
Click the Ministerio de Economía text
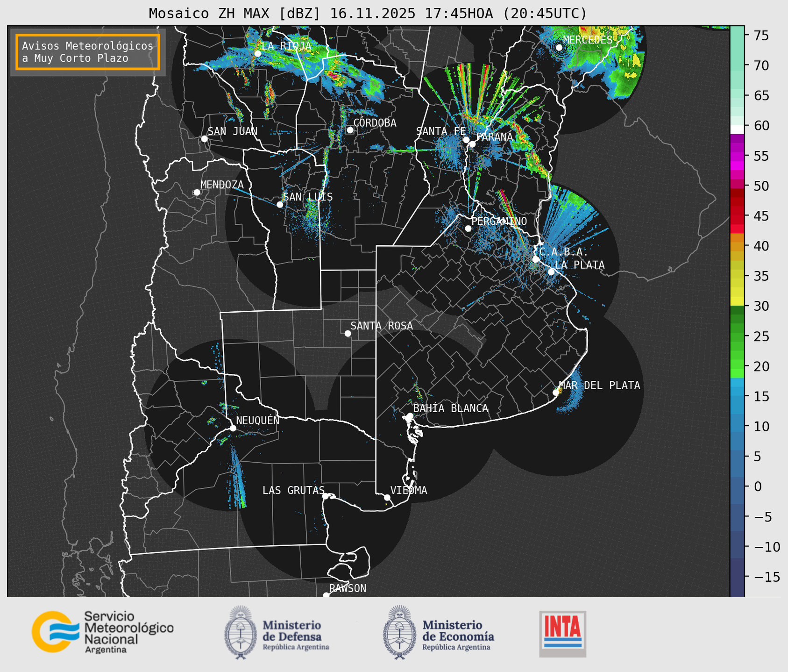(x=458, y=635)
